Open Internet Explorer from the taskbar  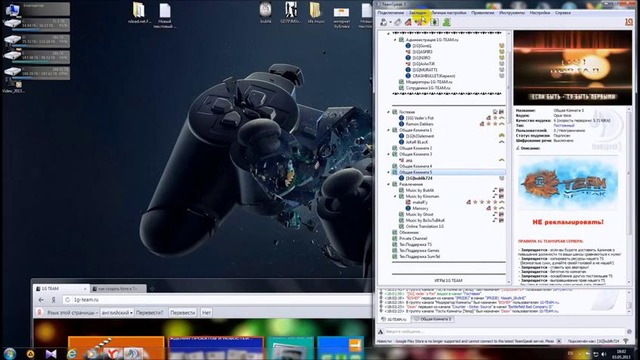click(72, 353)
